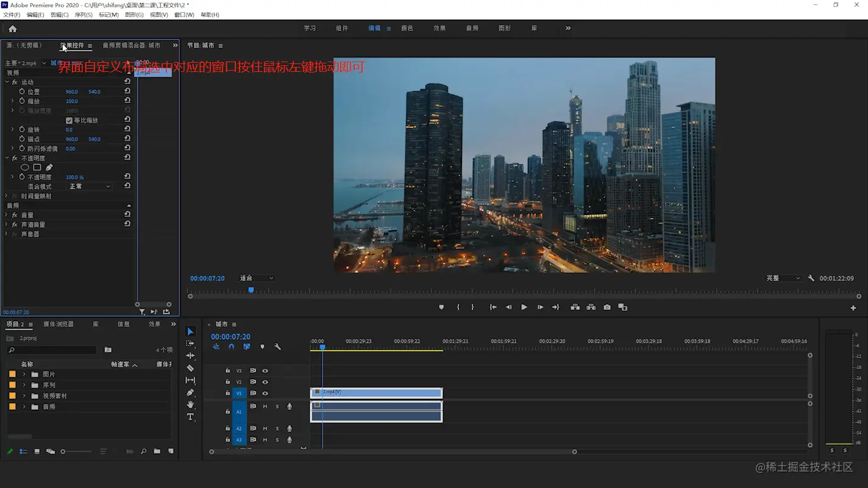
Task: Toggle V1 track eye visibility
Action: coord(265,394)
